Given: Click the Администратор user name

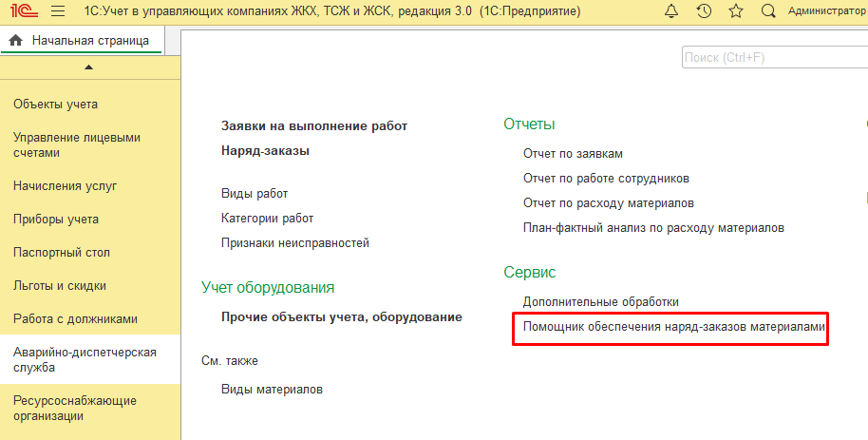Looking at the screenshot, I should pos(827,11).
